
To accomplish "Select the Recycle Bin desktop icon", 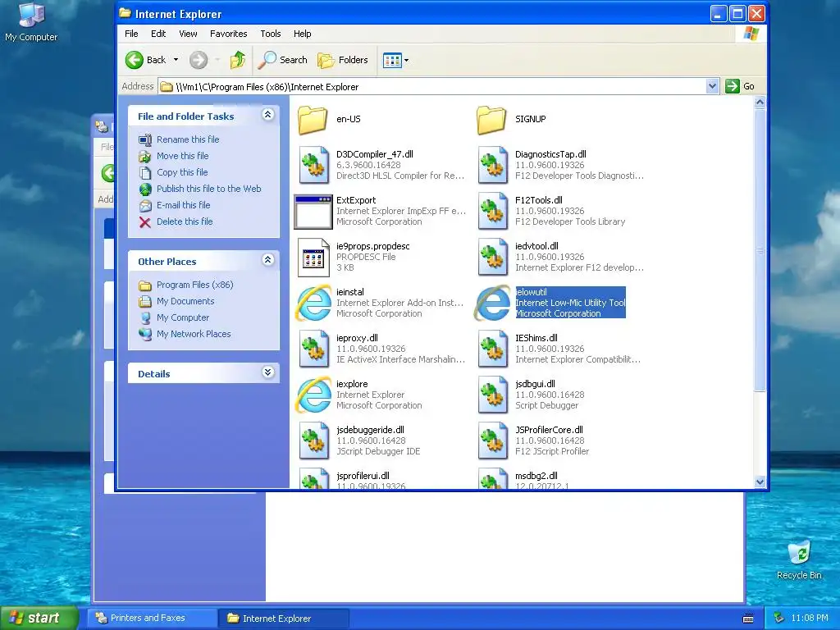I will point(799,560).
